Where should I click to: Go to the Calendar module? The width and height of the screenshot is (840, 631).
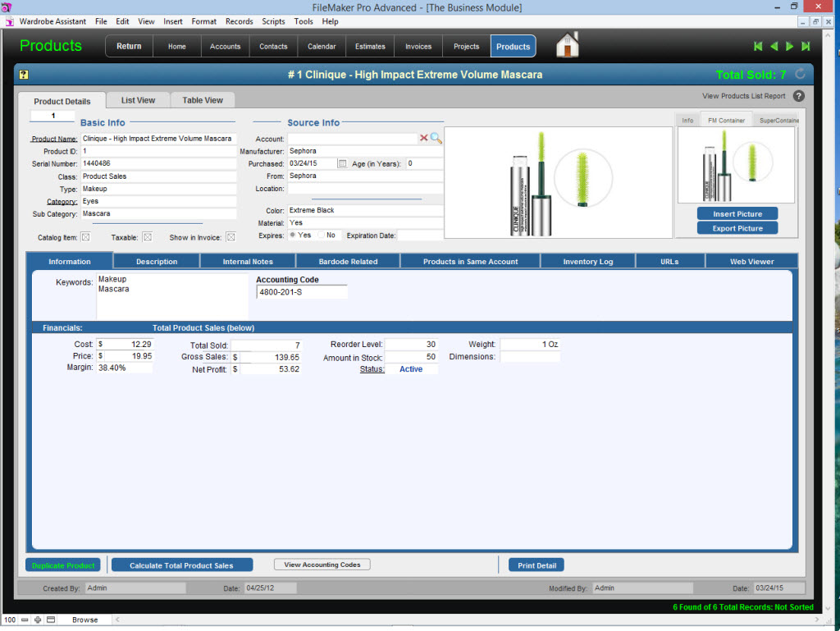click(x=322, y=46)
